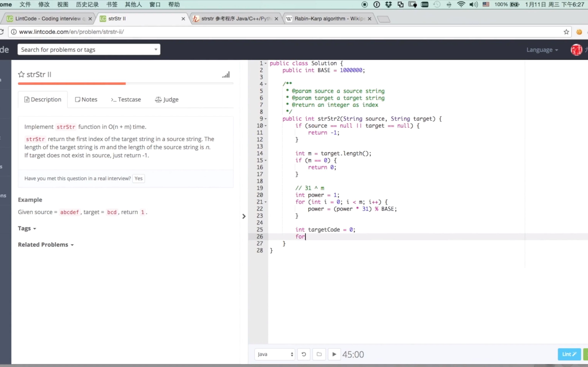
Task: Click the collapse panel arrow icon
Action: (244, 216)
